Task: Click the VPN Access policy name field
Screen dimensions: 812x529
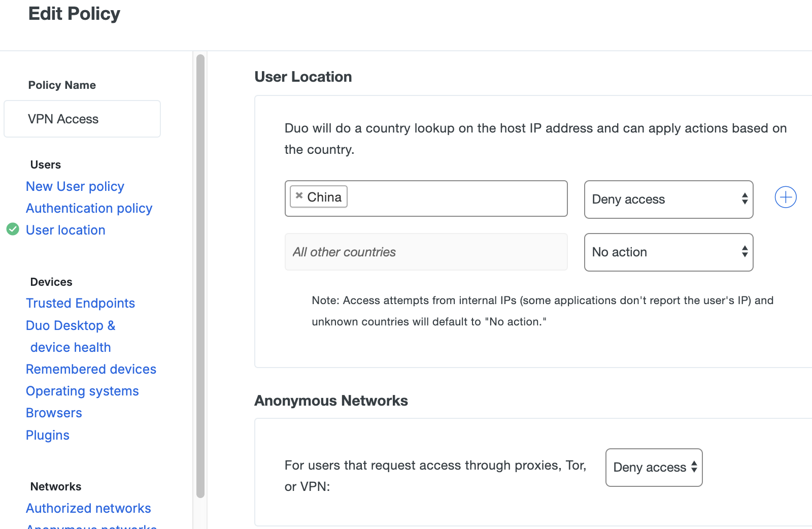Action: coord(82,119)
